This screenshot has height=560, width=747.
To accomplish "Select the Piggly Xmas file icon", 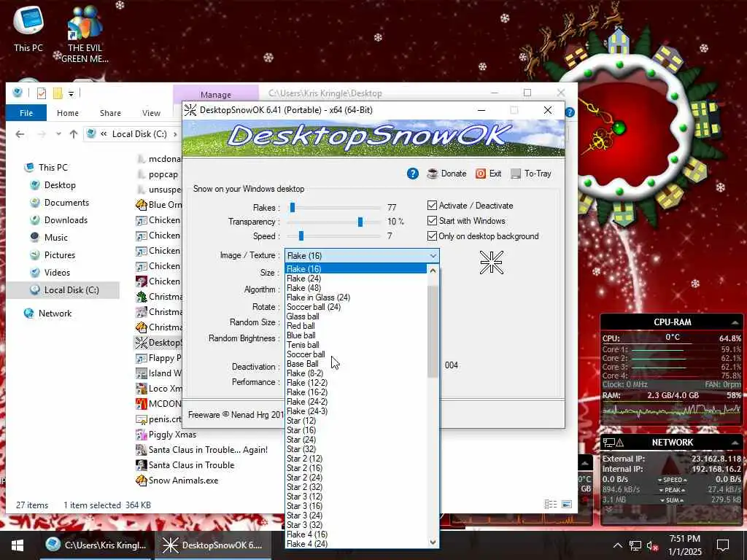I will pyautogui.click(x=141, y=435).
